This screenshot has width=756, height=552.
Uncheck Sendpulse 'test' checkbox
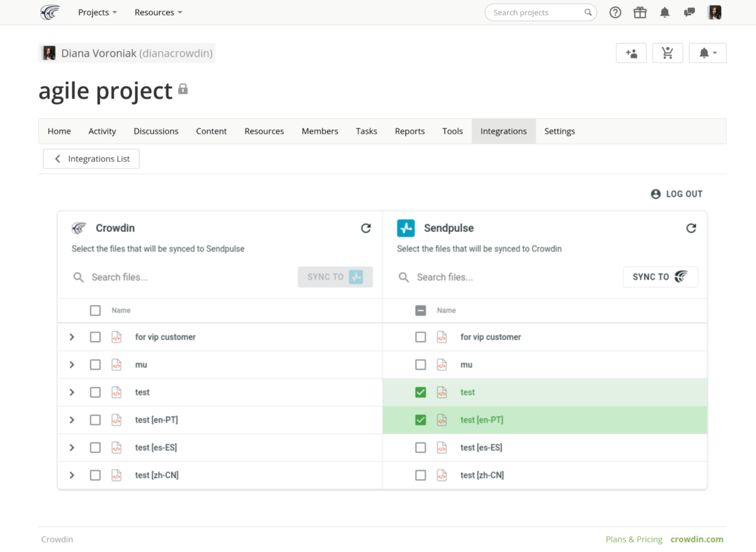421,392
